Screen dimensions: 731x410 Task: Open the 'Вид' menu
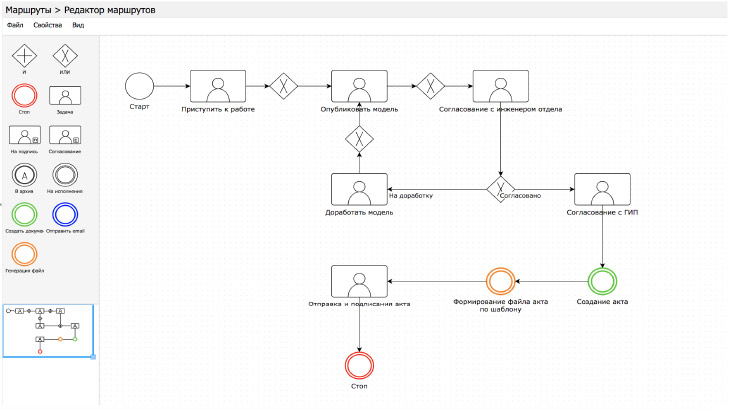click(78, 24)
